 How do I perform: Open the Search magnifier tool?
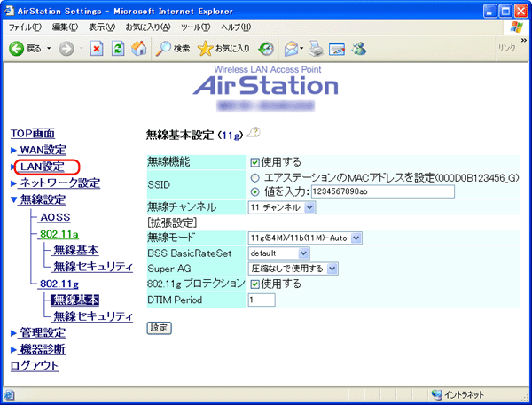(163, 49)
